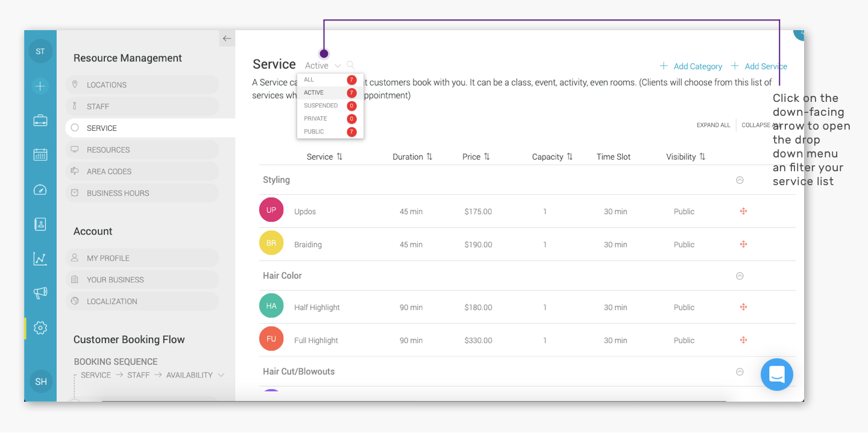Choose ALL in the filter dropdown

pos(330,80)
